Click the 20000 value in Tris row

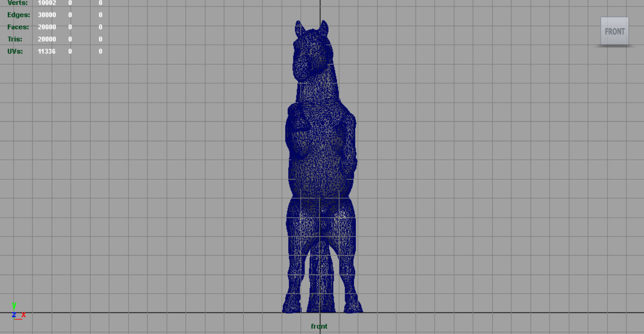point(47,39)
